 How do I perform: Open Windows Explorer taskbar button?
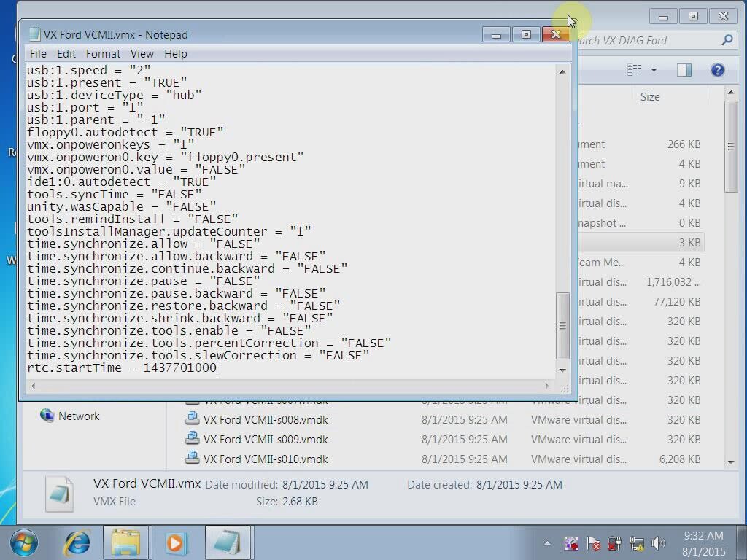coord(125,542)
